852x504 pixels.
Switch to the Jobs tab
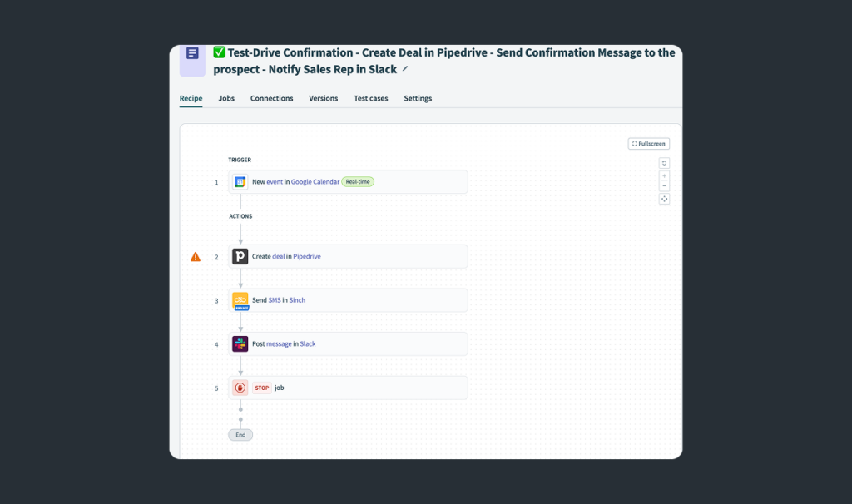point(226,98)
